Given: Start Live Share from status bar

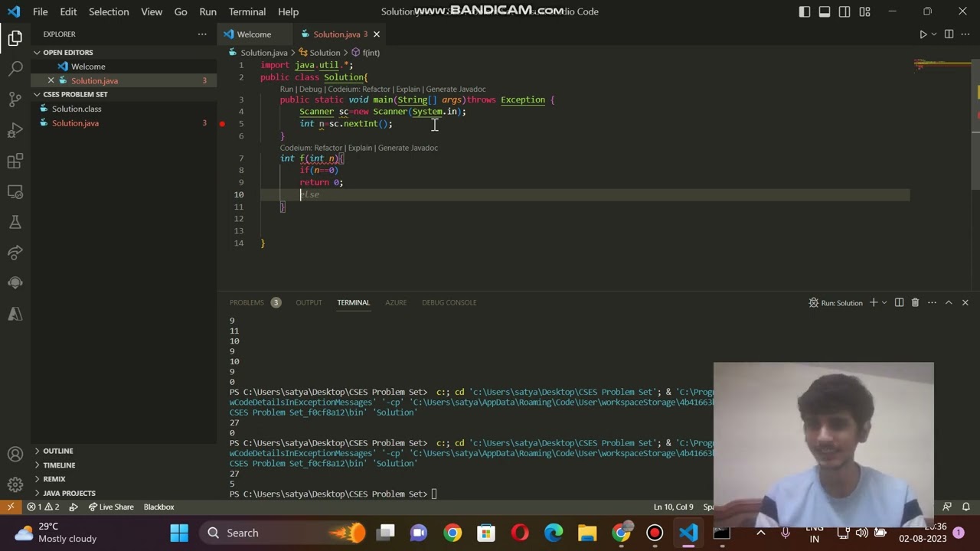Looking at the screenshot, I should pyautogui.click(x=111, y=507).
